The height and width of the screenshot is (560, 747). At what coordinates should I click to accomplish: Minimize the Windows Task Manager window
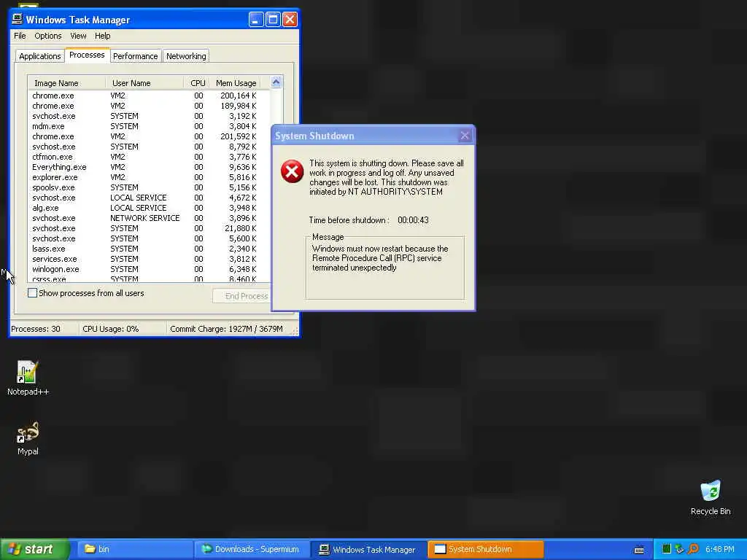(x=256, y=20)
